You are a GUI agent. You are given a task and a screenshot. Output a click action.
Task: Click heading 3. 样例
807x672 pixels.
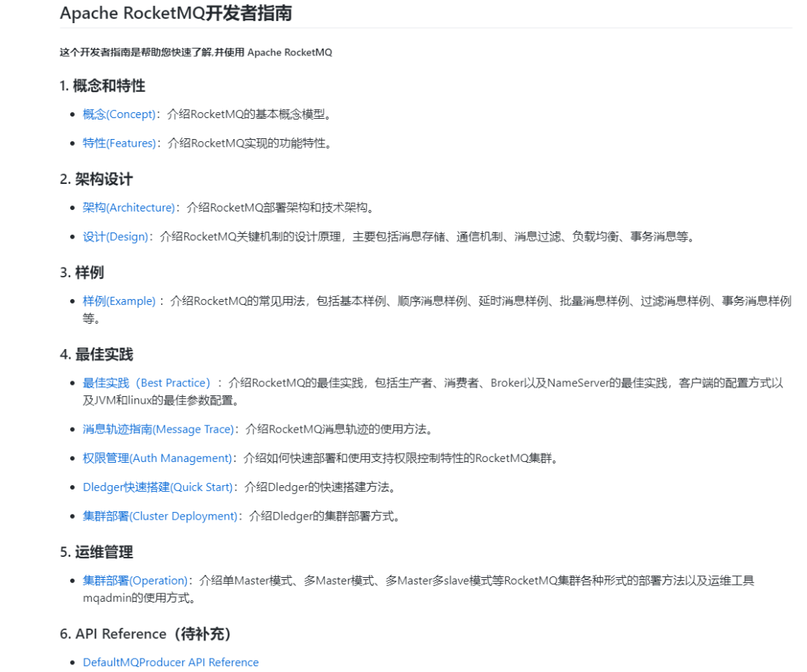82,272
